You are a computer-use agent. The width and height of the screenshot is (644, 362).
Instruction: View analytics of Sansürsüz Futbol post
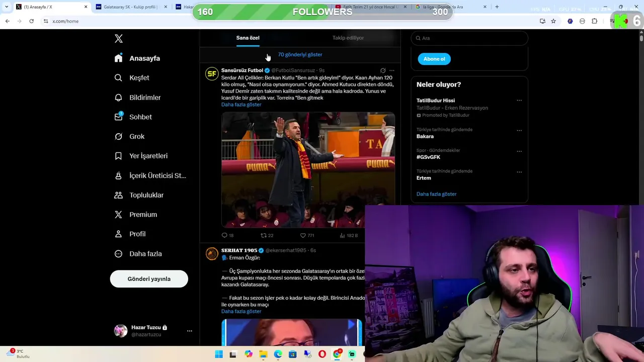(349, 235)
